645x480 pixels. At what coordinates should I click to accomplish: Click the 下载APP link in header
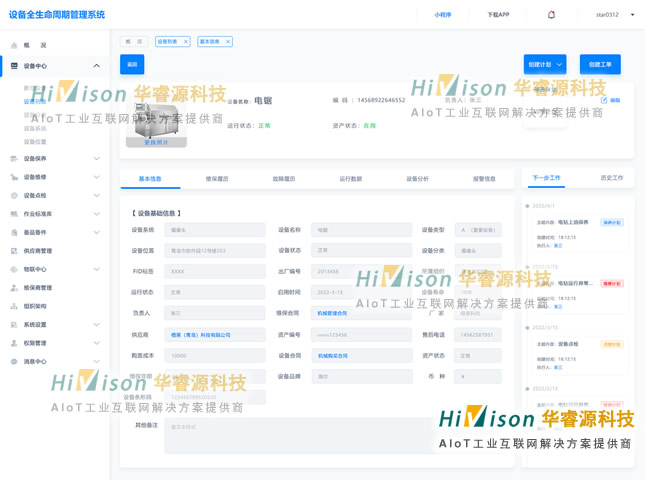[x=498, y=15]
